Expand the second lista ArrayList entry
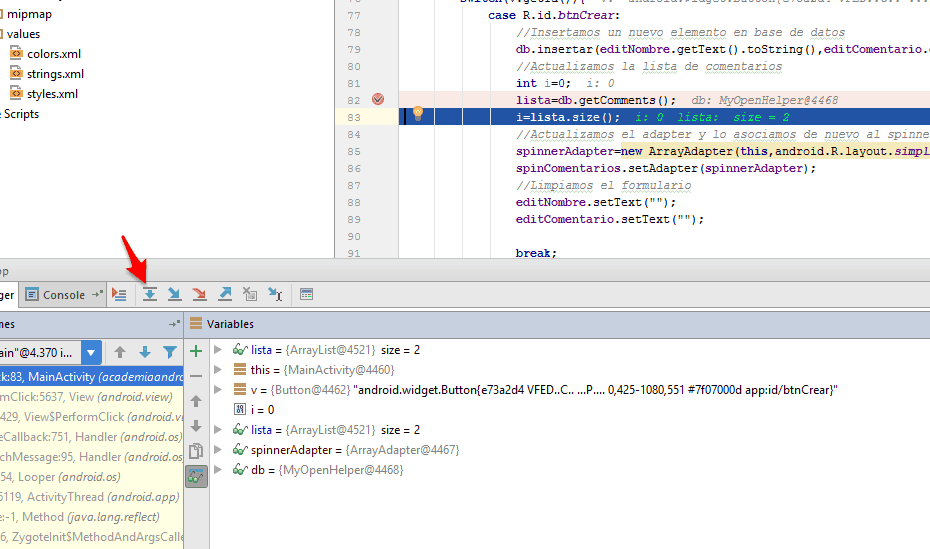The height and width of the screenshot is (549, 930). pos(218,430)
